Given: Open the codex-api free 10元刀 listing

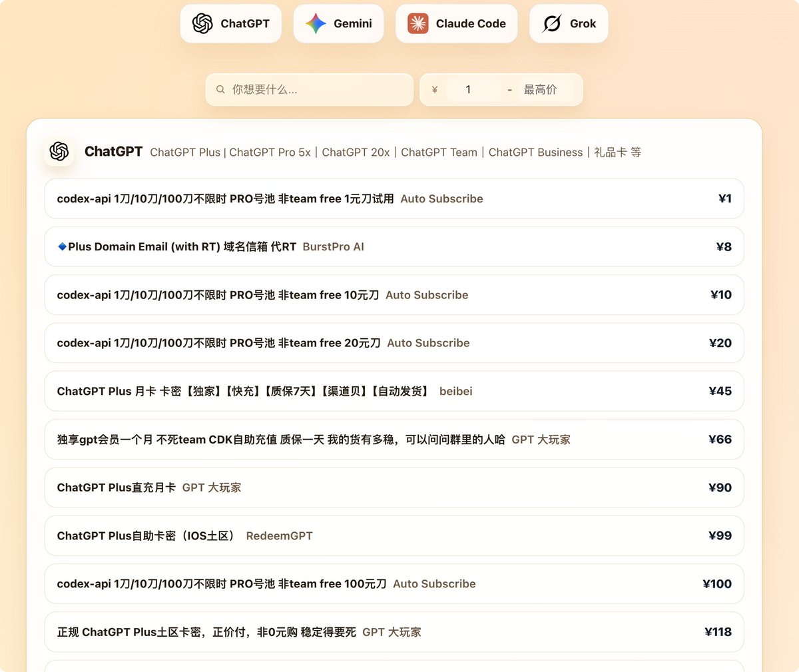Looking at the screenshot, I should (x=394, y=295).
